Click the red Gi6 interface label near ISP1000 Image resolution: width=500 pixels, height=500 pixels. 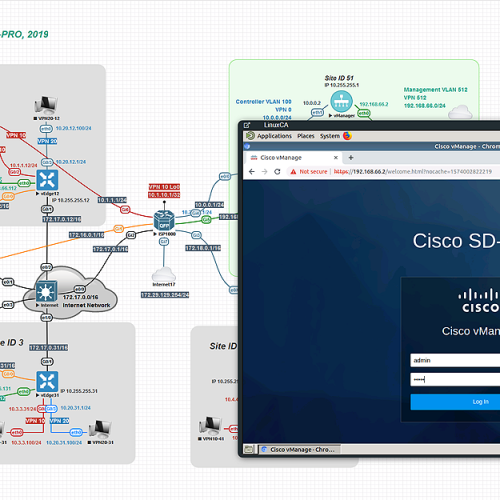pos(125,209)
